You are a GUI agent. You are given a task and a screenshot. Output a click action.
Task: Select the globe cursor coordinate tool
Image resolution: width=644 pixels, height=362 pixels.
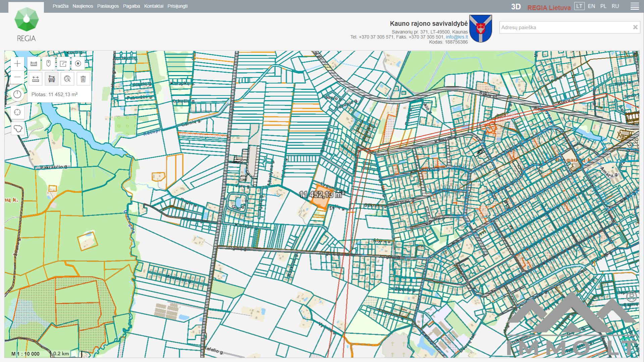click(67, 79)
